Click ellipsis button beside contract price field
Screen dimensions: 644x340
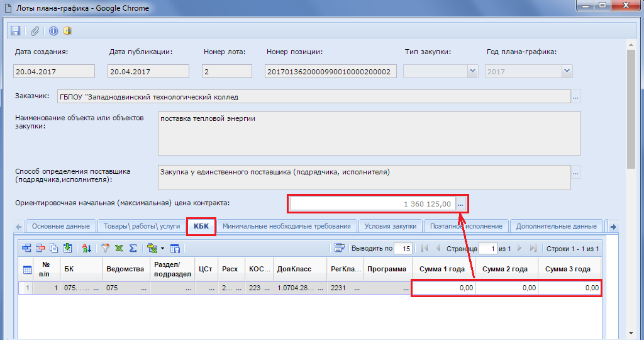tap(460, 204)
